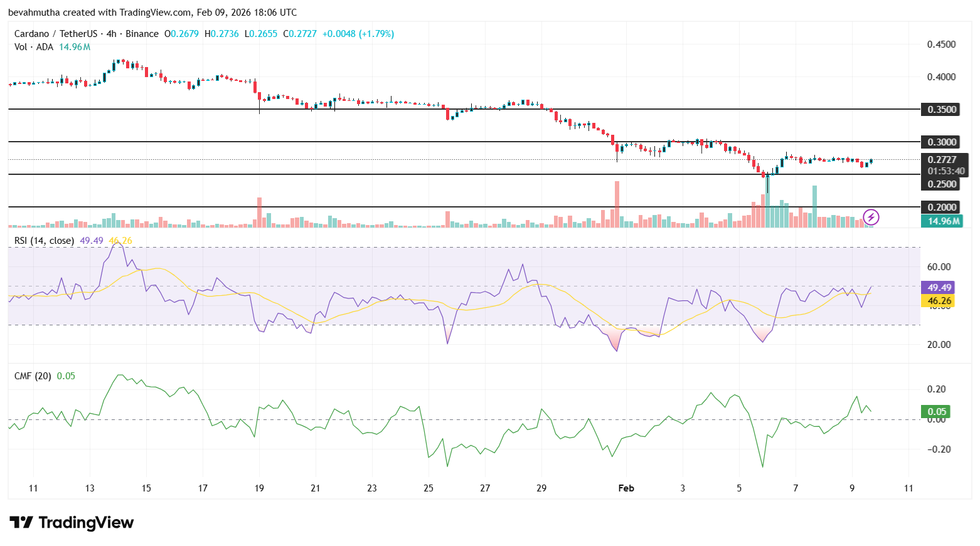Image resolution: width=980 pixels, height=546 pixels.
Task: Click the TradingView logo watermark
Action: 70,522
